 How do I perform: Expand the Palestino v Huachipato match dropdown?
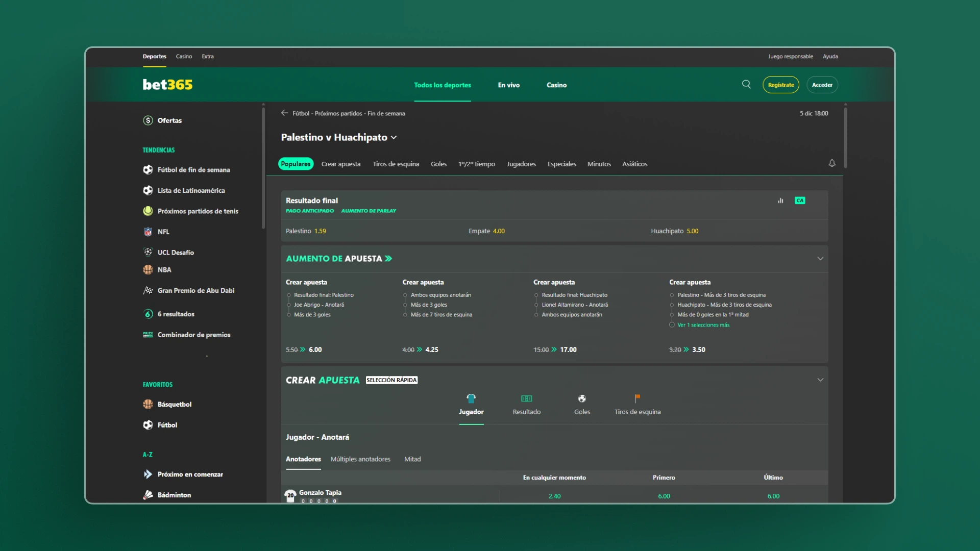(394, 137)
